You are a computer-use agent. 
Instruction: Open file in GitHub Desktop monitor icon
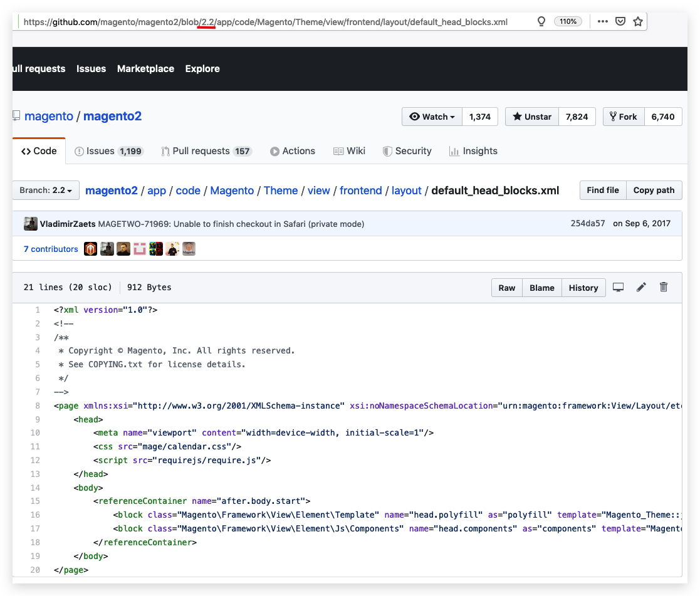(x=618, y=288)
